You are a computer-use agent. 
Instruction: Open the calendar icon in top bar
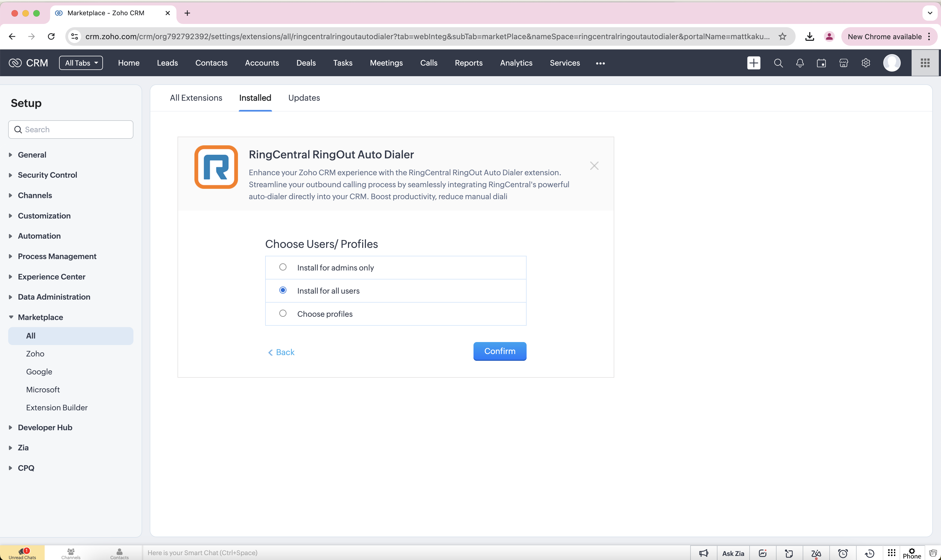coord(821,63)
